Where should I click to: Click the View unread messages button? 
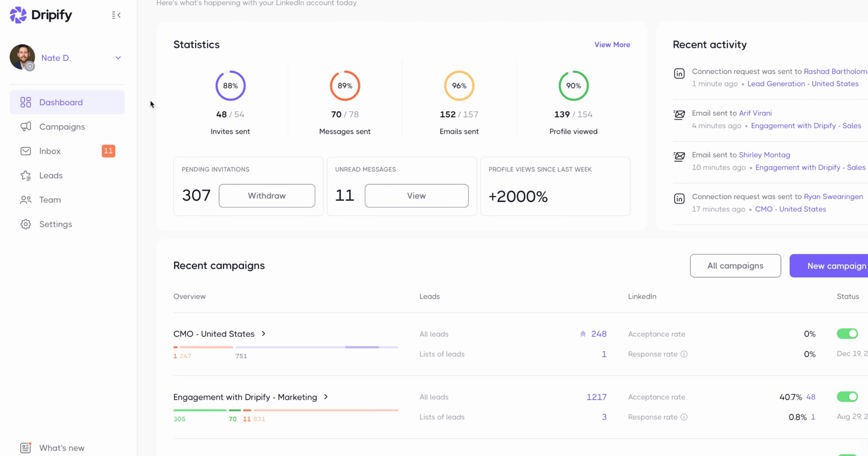417,196
